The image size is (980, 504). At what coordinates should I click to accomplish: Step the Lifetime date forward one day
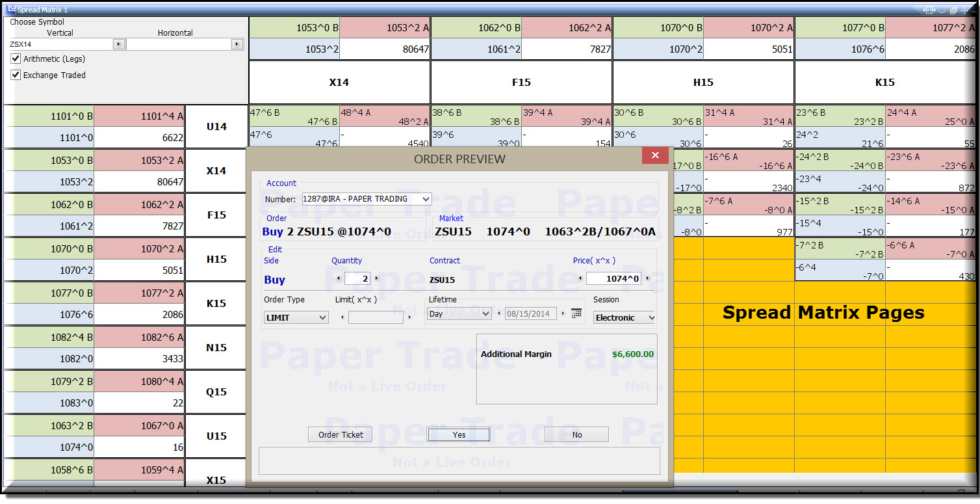(563, 313)
